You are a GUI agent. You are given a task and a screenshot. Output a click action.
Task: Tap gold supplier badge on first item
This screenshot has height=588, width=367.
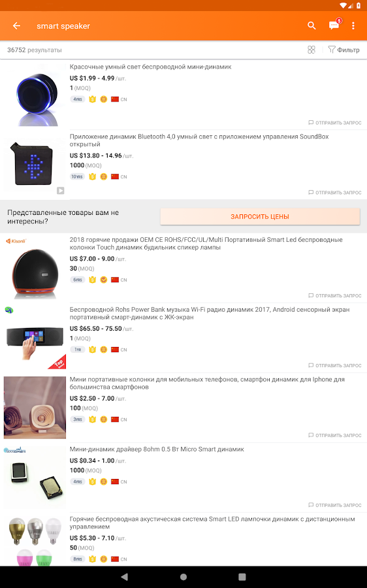click(92, 99)
